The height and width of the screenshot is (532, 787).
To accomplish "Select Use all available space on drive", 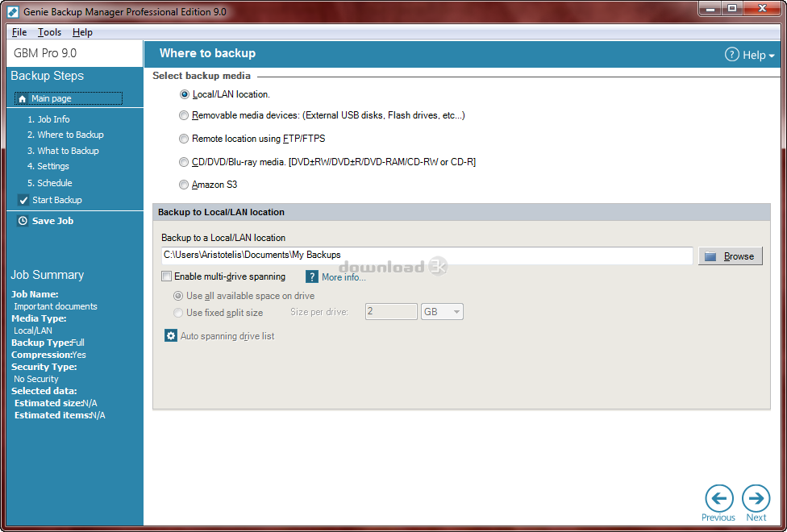I will click(x=177, y=296).
